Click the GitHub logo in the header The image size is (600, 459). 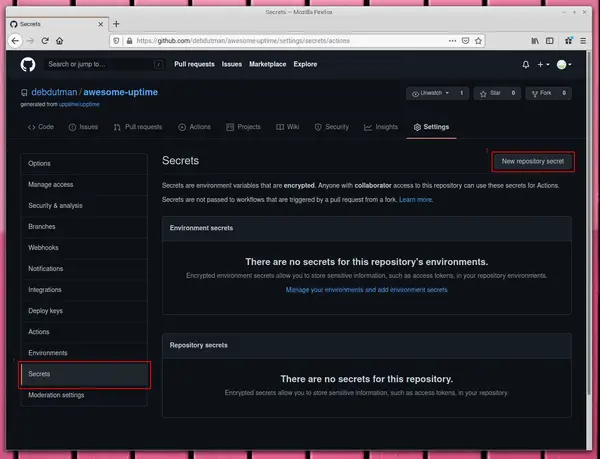pyautogui.click(x=28, y=64)
